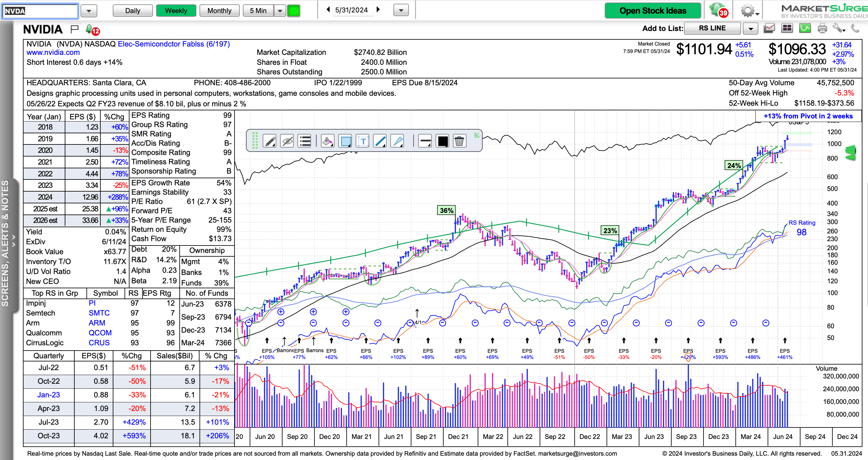Toggle hide drawings eye icon
The image size is (868, 460).
tap(287, 141)
